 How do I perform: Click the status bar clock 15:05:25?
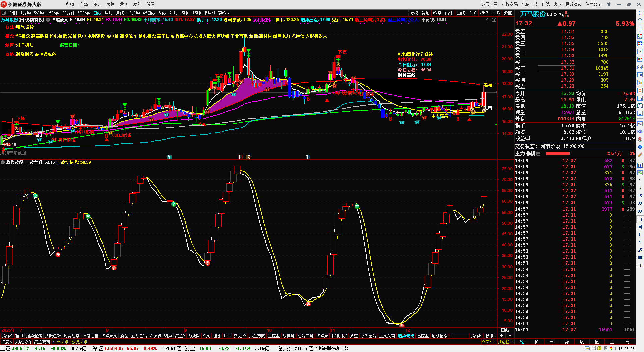pyautogui.click(x=626, y=349)
